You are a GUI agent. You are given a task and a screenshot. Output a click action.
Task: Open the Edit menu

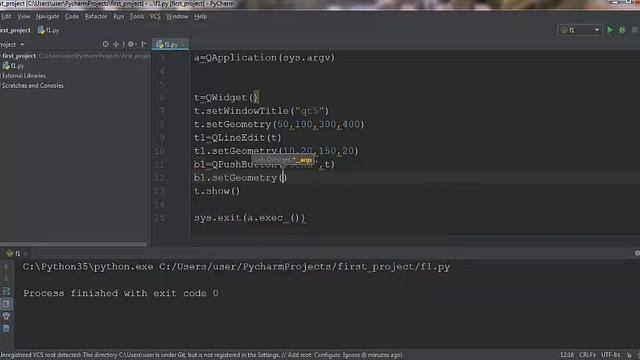[6, 16]
